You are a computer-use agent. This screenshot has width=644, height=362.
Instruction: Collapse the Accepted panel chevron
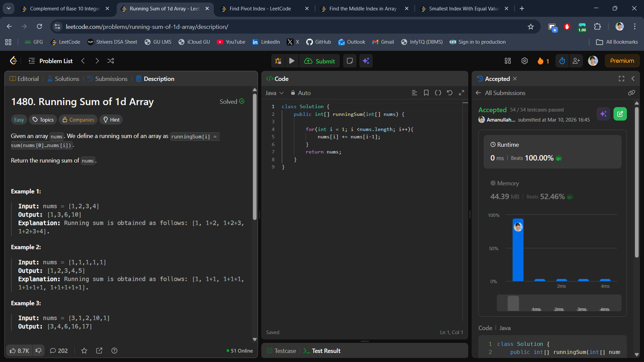[632, 79]
